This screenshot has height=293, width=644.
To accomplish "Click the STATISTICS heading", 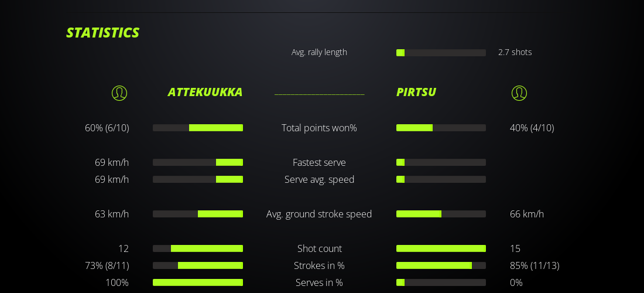I will (x=102, y=33).
